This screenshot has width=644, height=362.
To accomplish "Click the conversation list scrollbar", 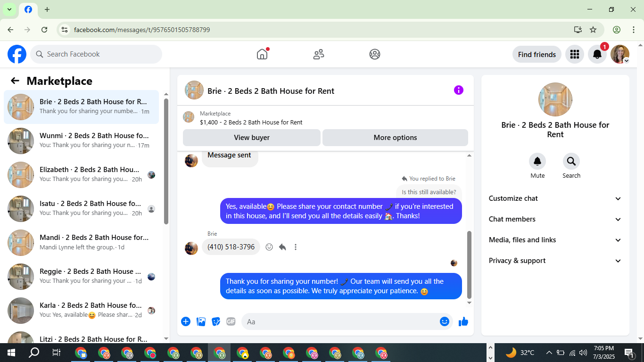I will click(166, 160).
